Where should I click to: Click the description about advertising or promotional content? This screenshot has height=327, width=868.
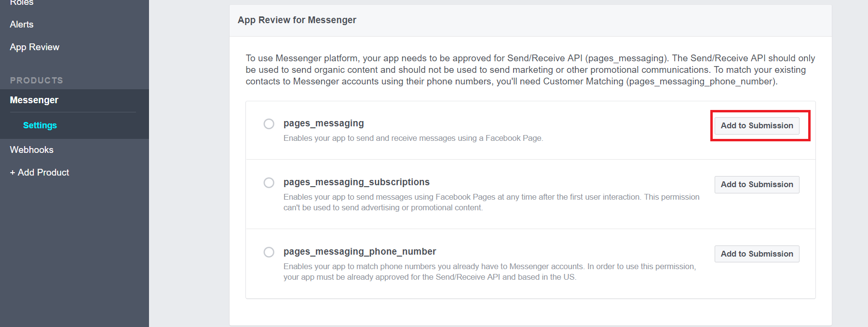tap(491, 202)
